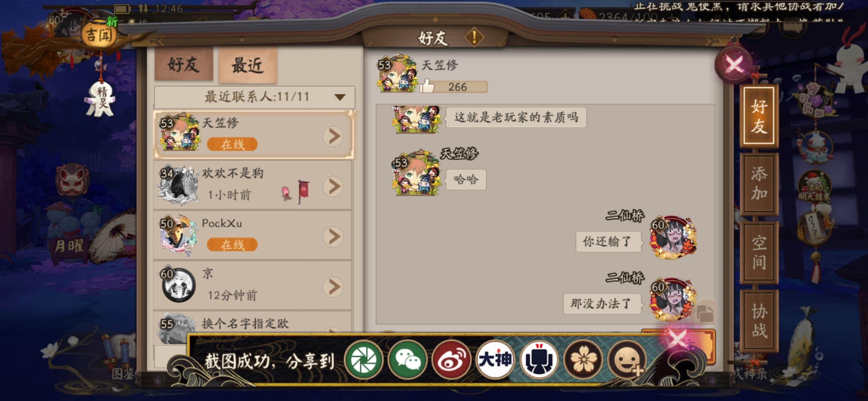Open the 空间 side tab
868x401 pixels.
(x=759, y=252)
